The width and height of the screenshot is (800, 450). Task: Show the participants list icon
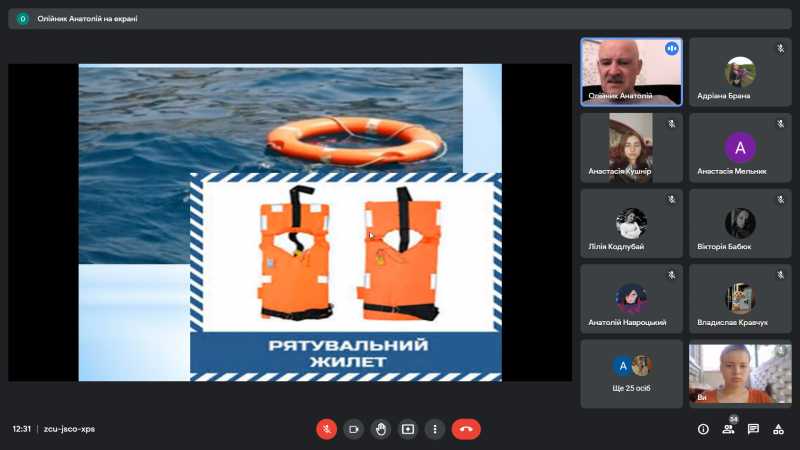(728, 429)
